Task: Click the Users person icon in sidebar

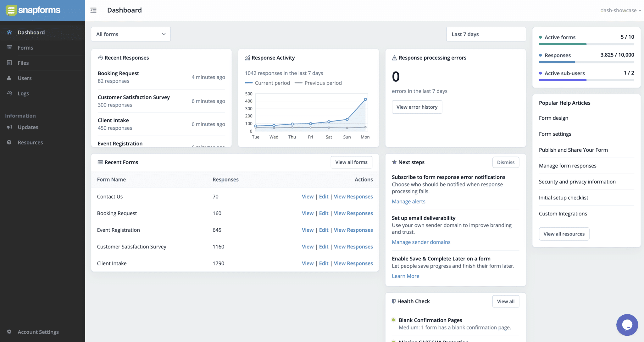Action: coord(9,78)
